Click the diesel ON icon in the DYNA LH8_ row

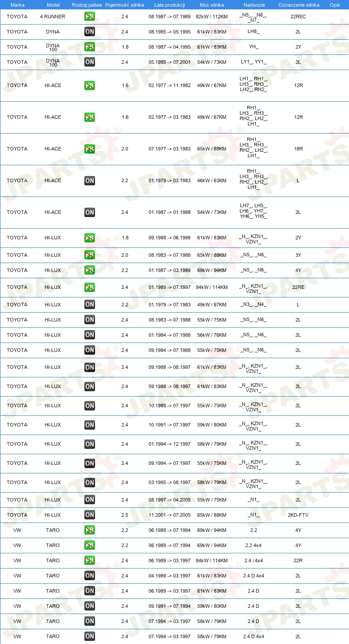90,32
